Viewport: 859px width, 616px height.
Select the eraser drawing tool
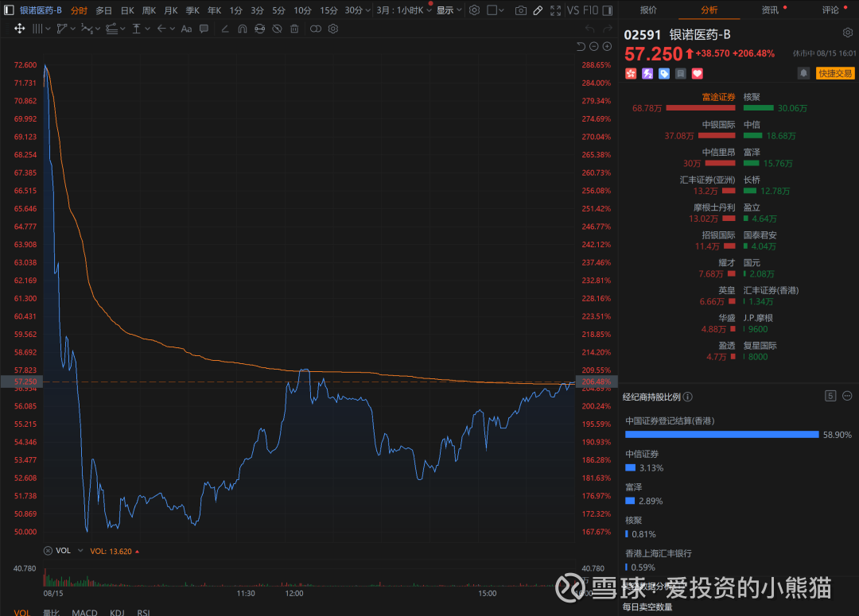pos(224,29)
